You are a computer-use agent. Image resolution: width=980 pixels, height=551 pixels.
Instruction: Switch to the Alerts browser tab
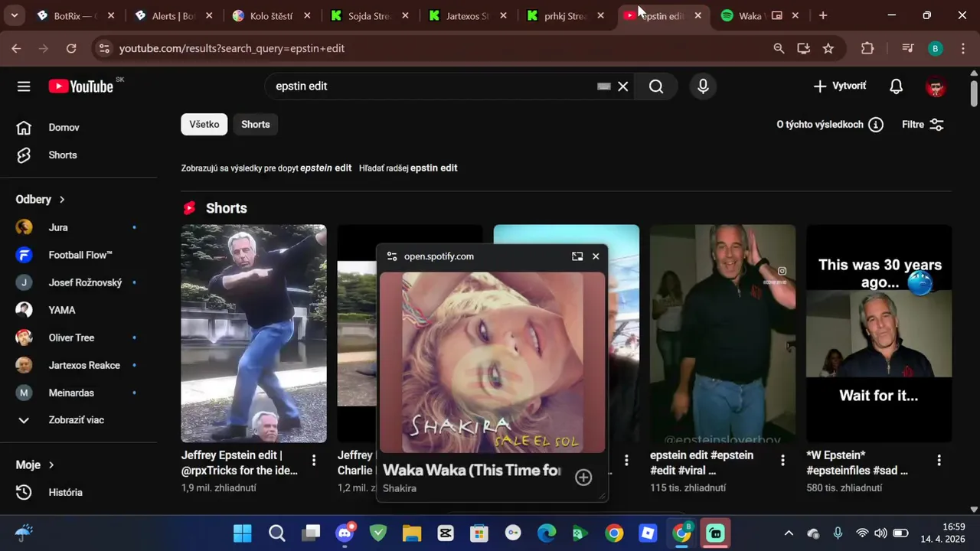(173, 15)
